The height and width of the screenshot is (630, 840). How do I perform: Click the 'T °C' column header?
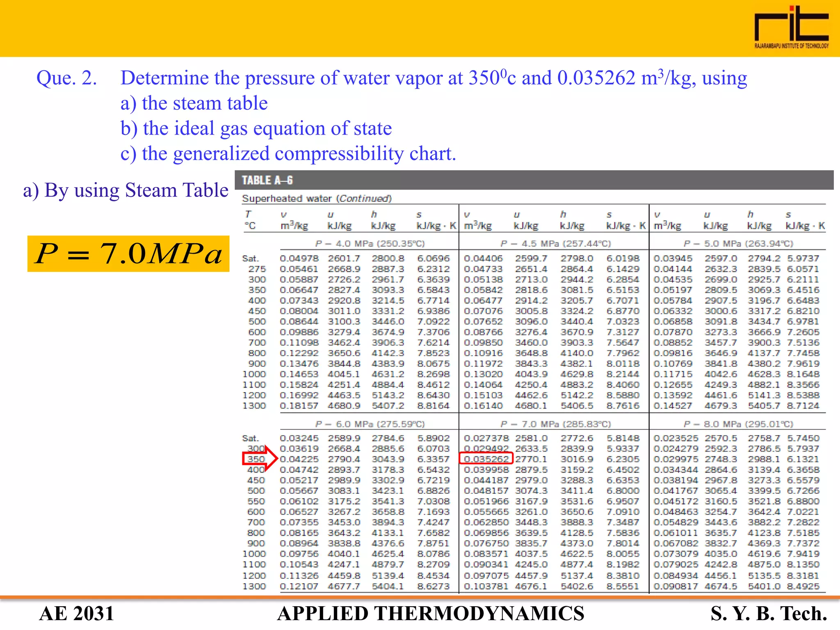coord(250,220)
